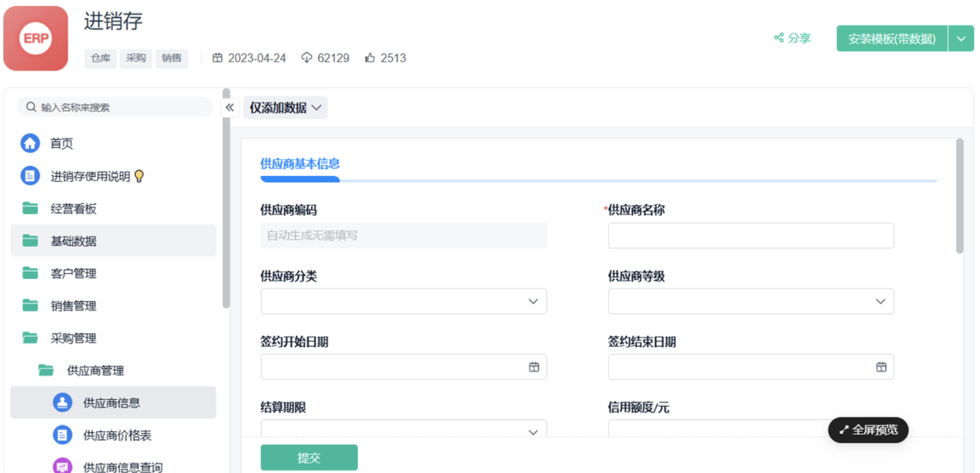The height and width of the screenshot is (473, 980).
Task: Switch to 供应商基本信息 tab
Action: [300, 164]
